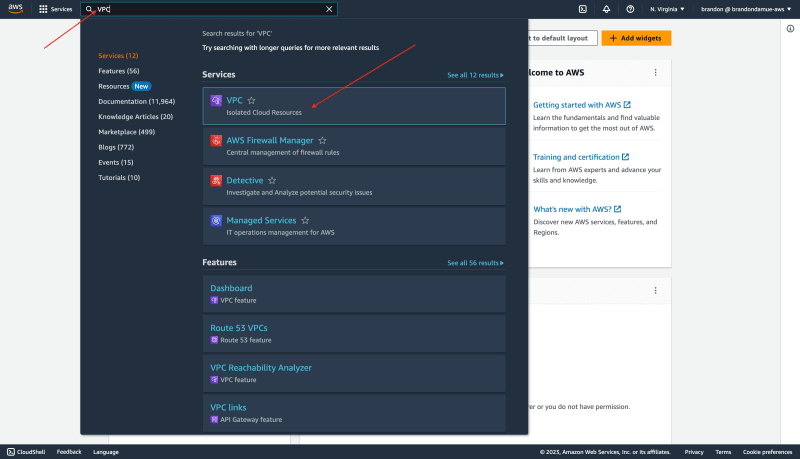800x459 pixels.
Task: Open the Route 53 VPCs feature
Action: [x=354, y=334]
